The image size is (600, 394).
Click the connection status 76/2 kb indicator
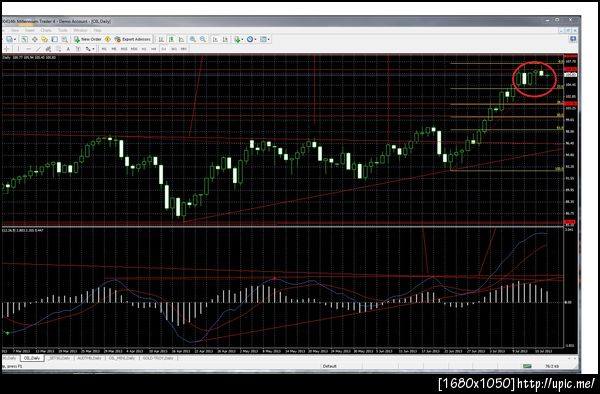pos(552,366)
